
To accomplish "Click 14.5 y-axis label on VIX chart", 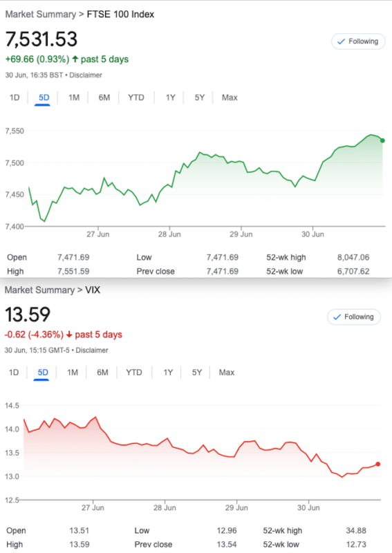I will coord(12,406).
